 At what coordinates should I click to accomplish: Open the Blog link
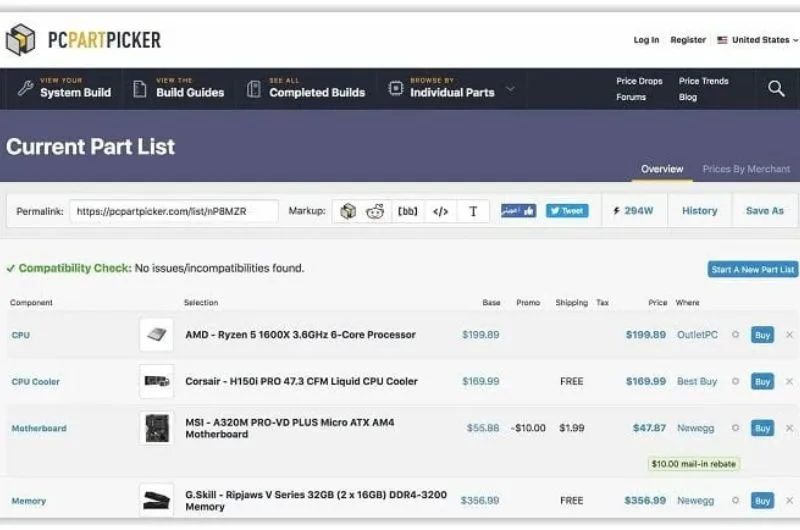pos(687,97)
